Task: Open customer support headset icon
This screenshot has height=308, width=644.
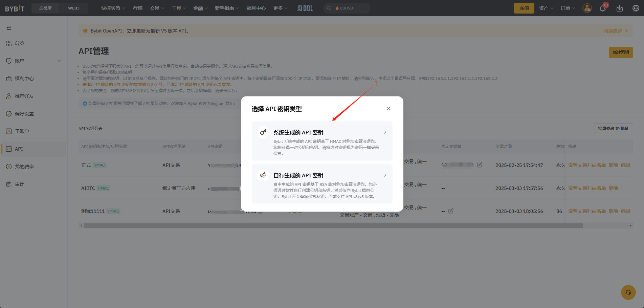Action: click(x=628, y=292)
